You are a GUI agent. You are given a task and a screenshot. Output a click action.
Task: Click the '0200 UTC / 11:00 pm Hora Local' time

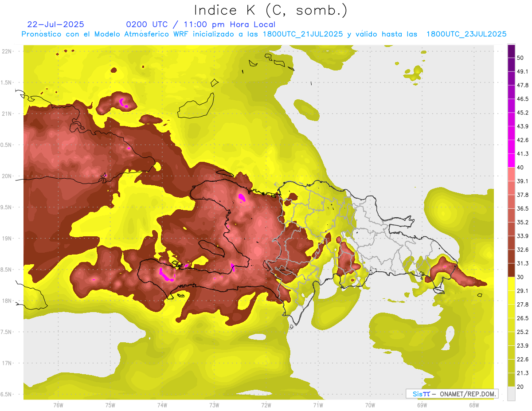pyautogui.click(x=201, y=24)
